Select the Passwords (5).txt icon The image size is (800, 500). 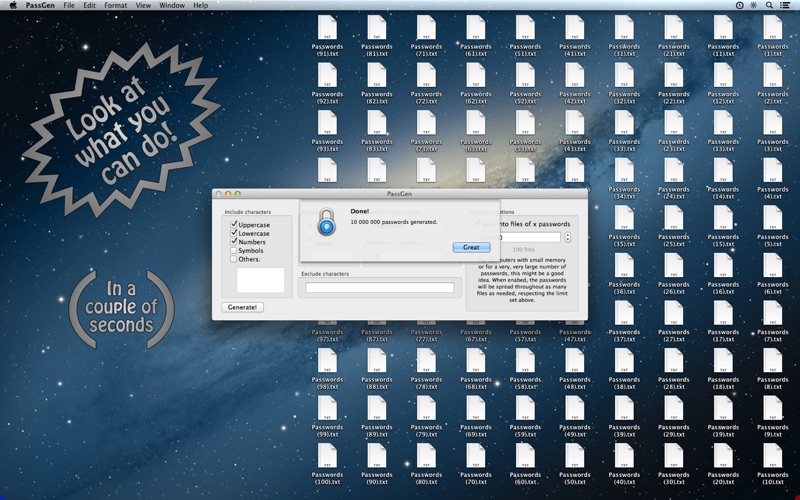(772, 218)
